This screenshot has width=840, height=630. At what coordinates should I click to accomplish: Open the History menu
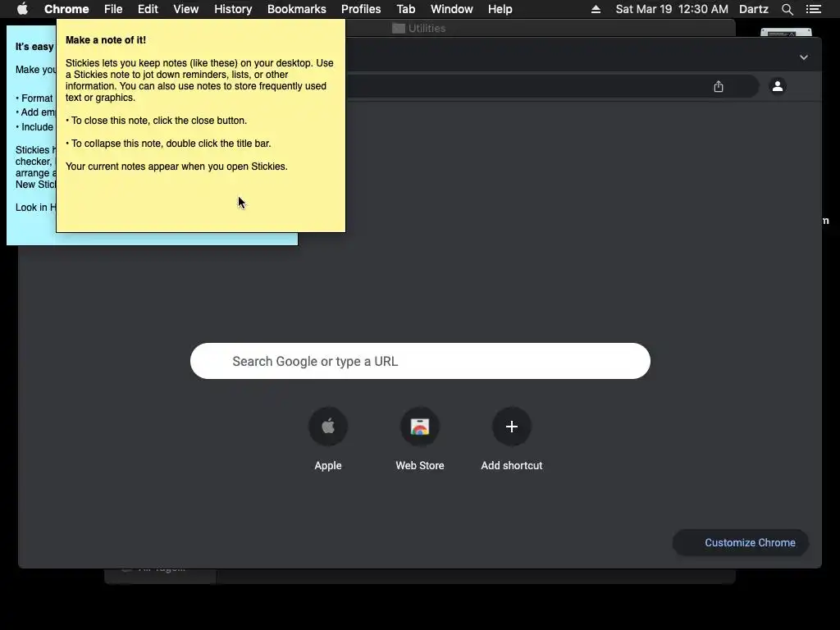click(x=233, y=9)
